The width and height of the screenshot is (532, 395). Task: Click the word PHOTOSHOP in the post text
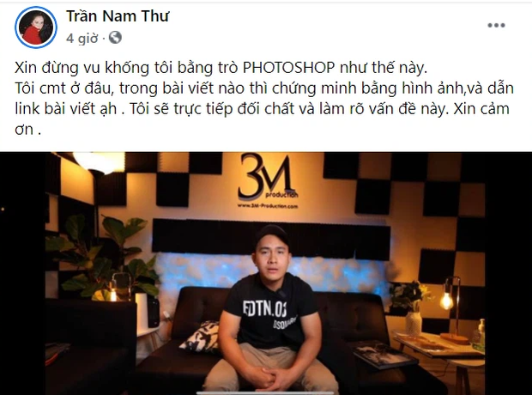288,68
